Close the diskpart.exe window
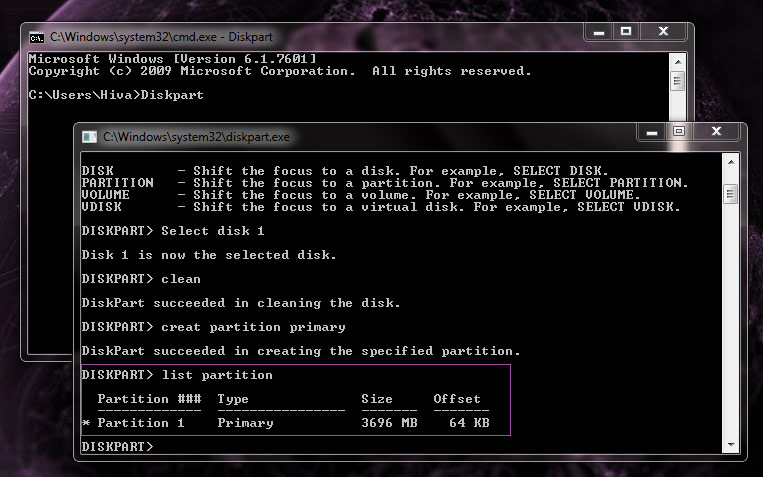Screen dimensions: 763x477 718,131
